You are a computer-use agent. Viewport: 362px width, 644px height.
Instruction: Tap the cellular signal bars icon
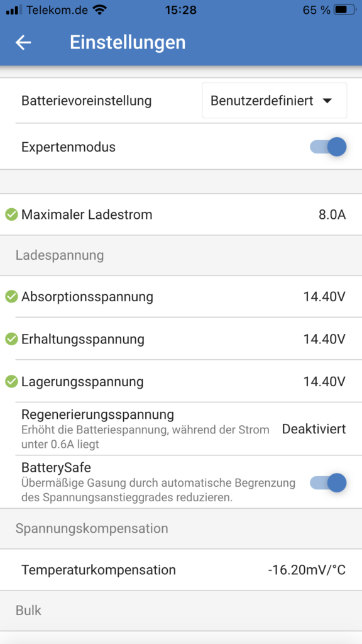[x=14, y=10]
